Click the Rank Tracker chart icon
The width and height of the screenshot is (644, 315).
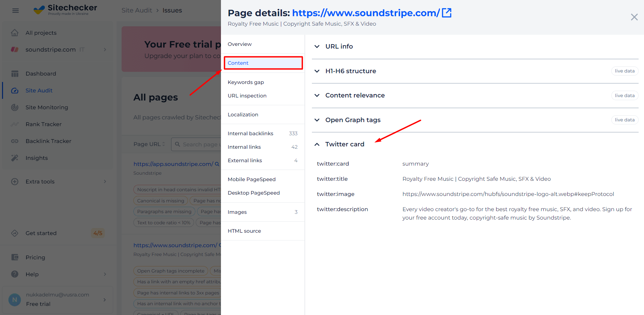click(15, 124)
